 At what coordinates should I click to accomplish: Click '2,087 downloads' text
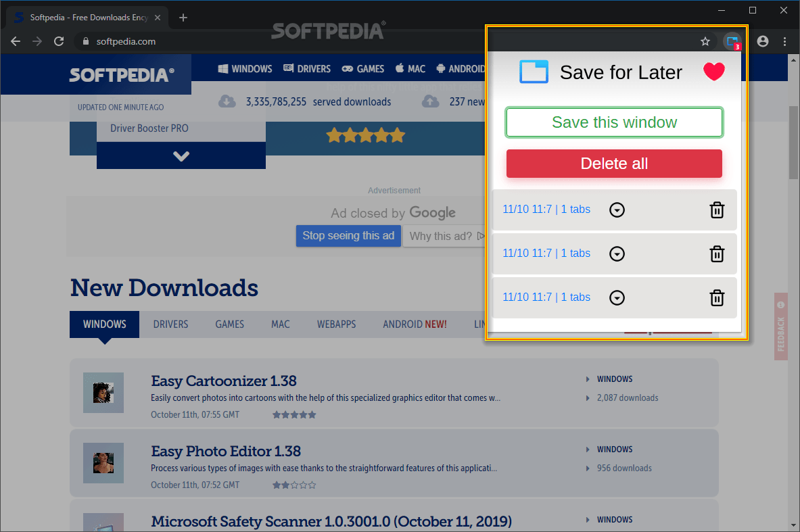click(x=628, y=398)
